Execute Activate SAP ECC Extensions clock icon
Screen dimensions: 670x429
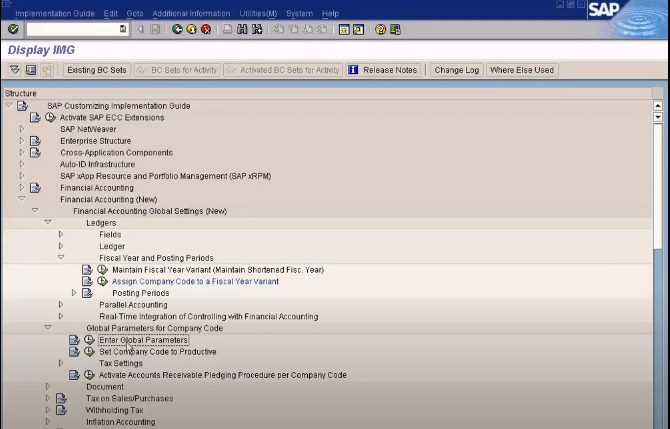pyautogui.click(x=50, y=117)
